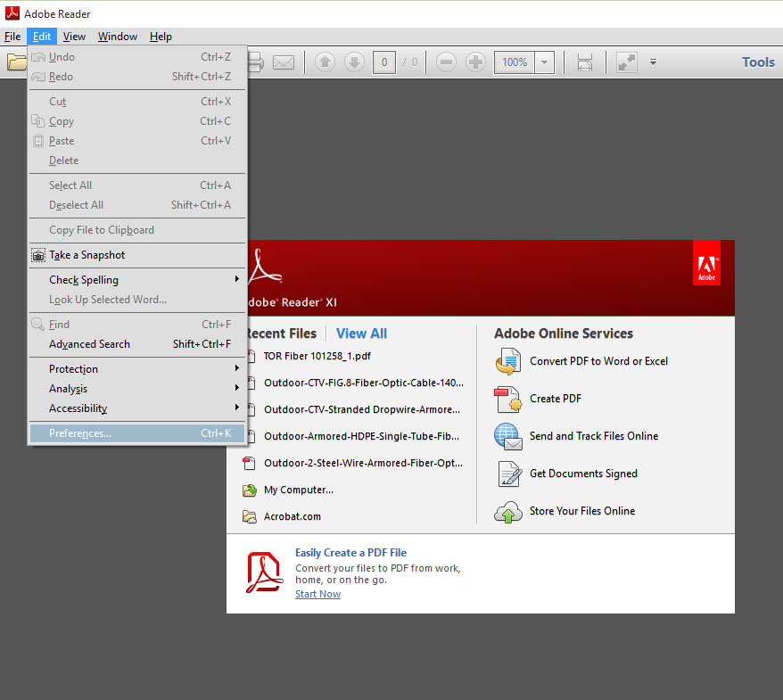
Task: Choose Preferences in Edit menu
Action: [137, 432]
